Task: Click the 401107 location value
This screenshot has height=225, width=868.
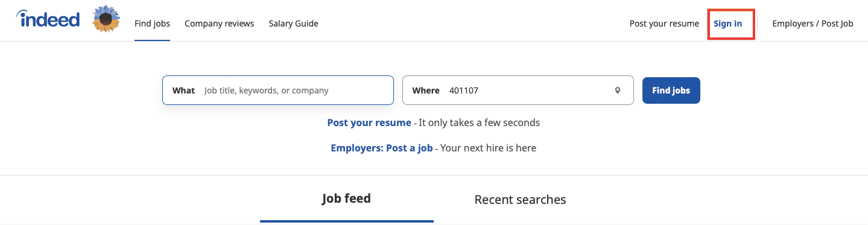Action: [x=464, y=90]
